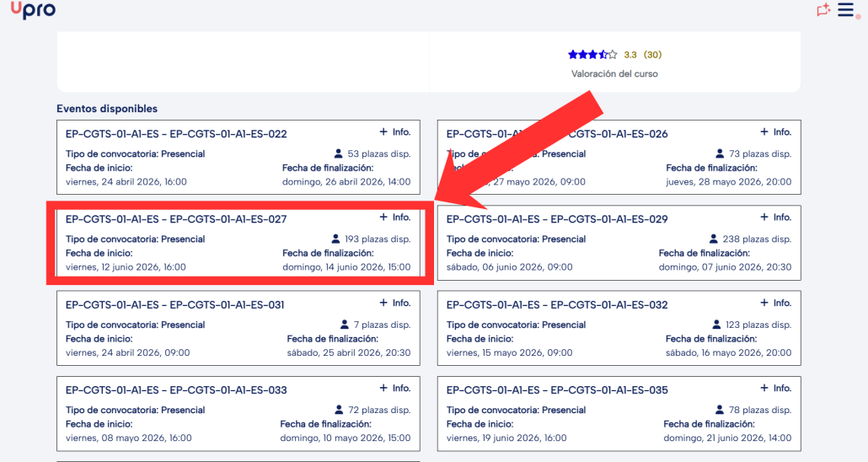Click person icon beside 7 plazas disp.
Screen dimensions: 868x462
(345, 325)
